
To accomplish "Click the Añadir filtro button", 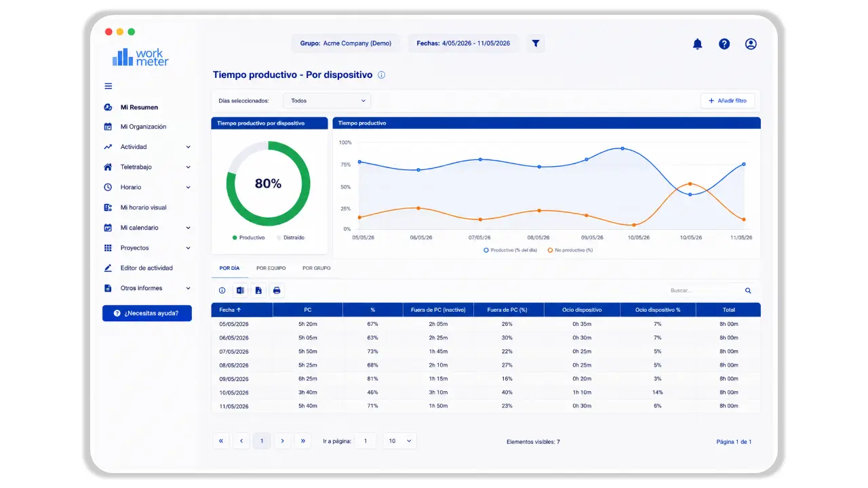I will click(728, 101).
